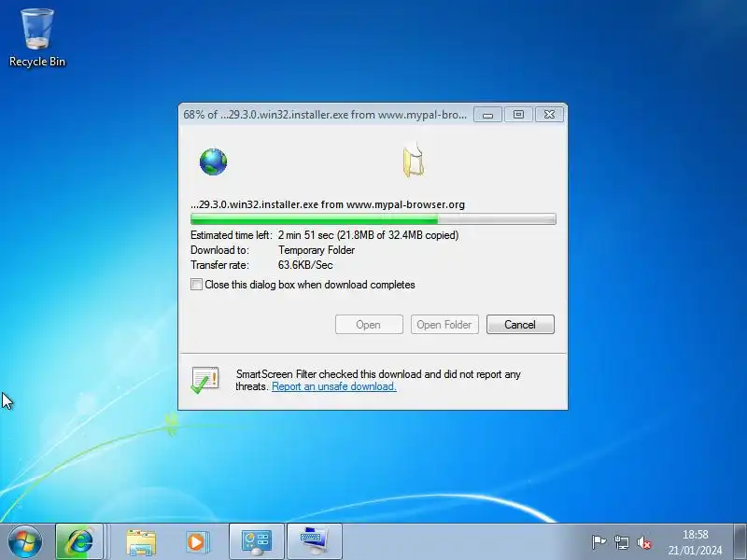Click the Show desktop button
This screenshot has height=560, width=747.
tap(740, 542)
